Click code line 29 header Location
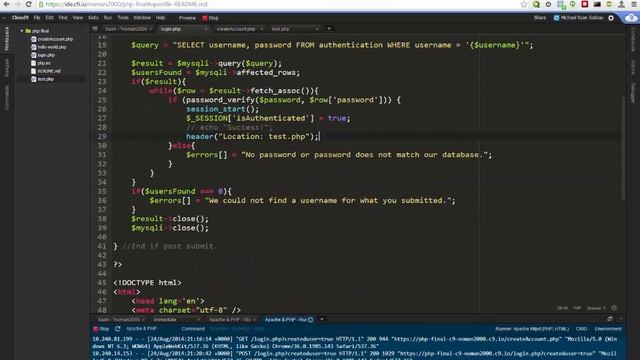 [x=253, y=136]
